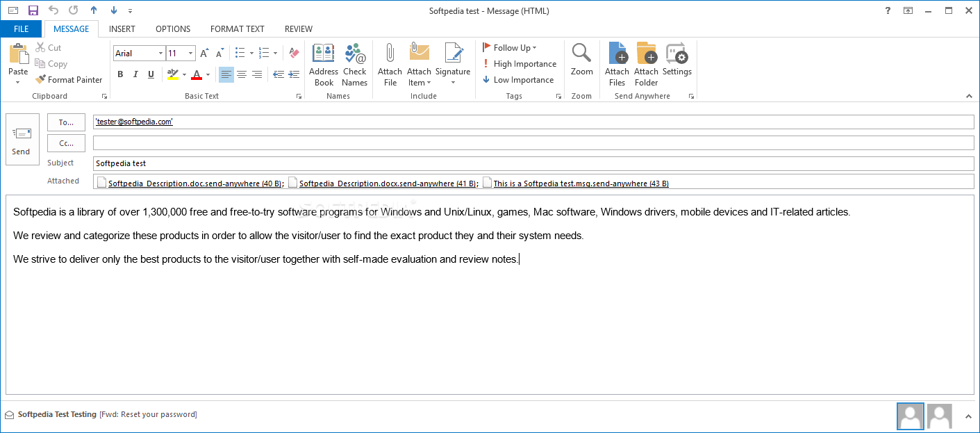Customize Quick Access Toolbar dropdown
This screenshot has height=433, width=980.
pyautogui.click(x=131, y=11)
